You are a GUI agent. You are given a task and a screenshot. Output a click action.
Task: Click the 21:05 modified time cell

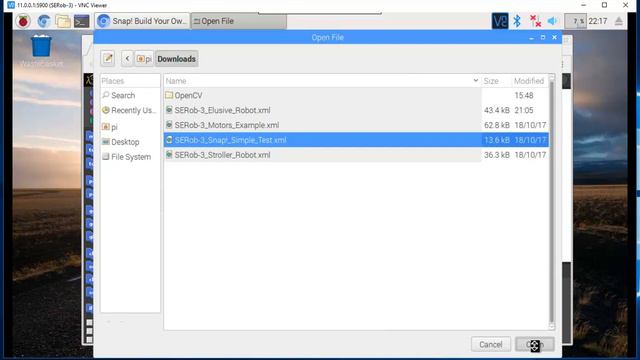(524, 110)
